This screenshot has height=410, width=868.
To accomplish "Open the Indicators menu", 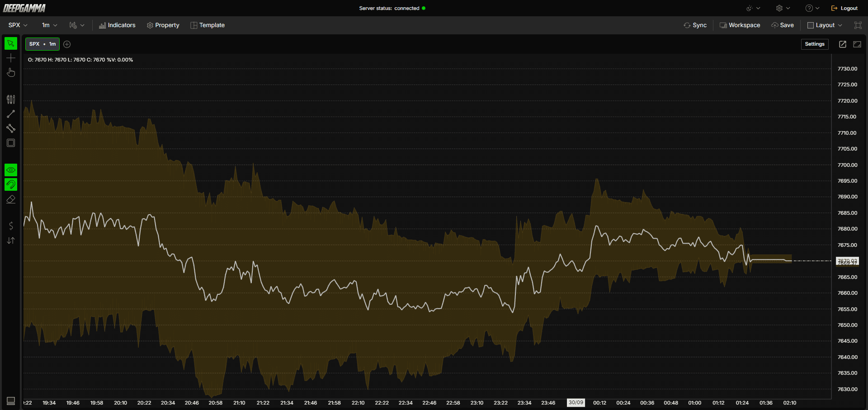I will click(117, 25).
